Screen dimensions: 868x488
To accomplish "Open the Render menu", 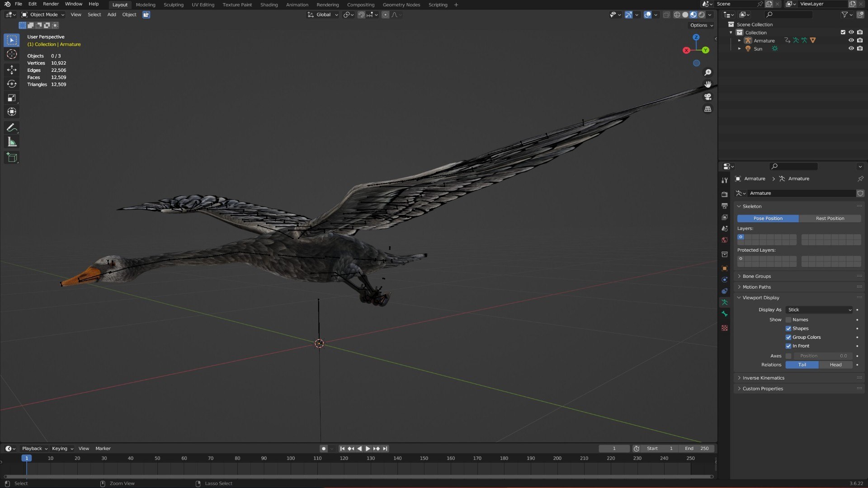I will coord(51,4).
